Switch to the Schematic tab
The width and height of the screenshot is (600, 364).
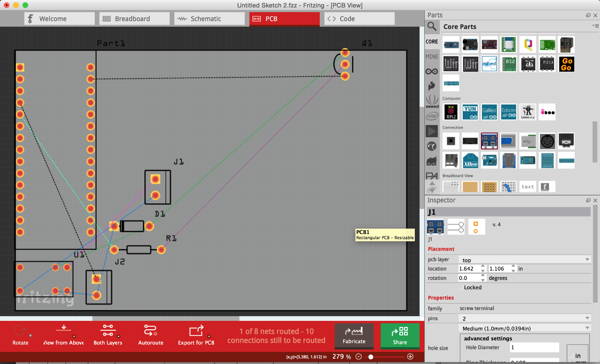(x=209, y=19)
